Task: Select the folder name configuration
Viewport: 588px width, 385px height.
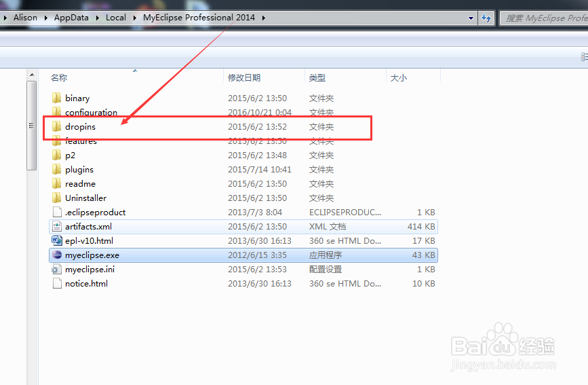Action: click(x=91, y=112)
